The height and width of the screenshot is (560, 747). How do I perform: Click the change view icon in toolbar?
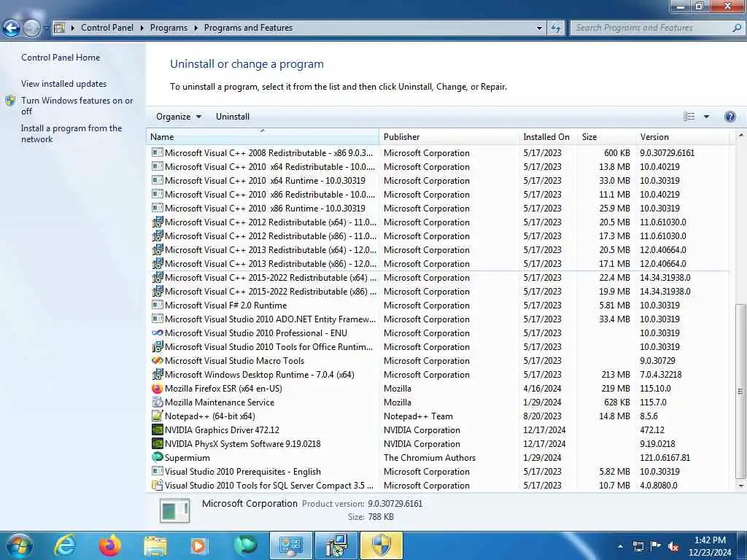[x=689, y=117]
